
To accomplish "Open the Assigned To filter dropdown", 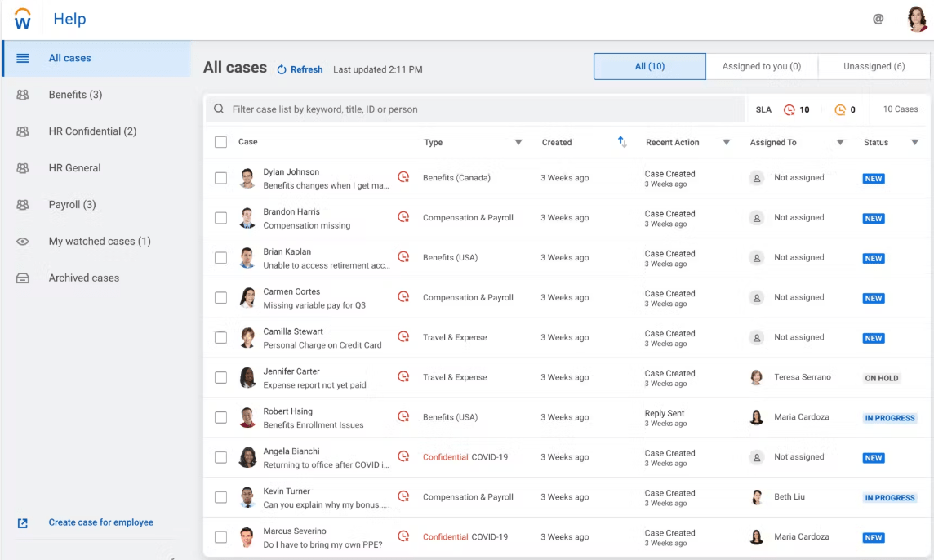I will pyautogui.click(x=840, y=142).
